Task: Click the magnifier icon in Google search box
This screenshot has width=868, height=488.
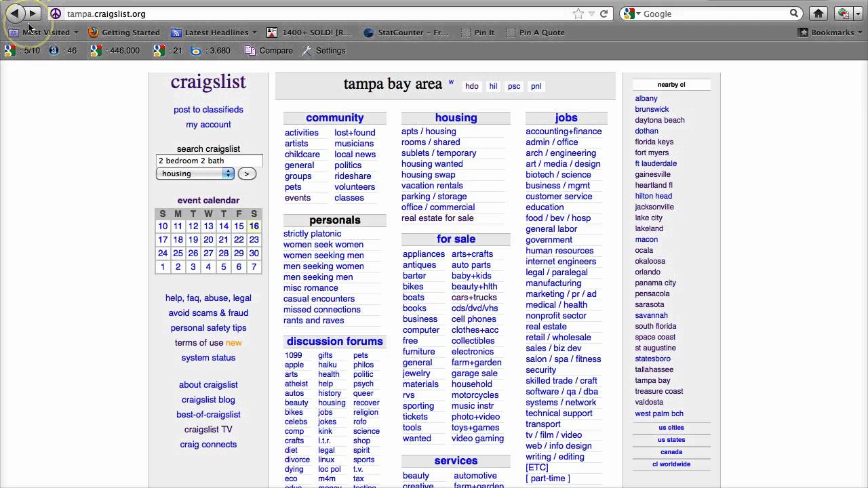Action: click(794, 14)
